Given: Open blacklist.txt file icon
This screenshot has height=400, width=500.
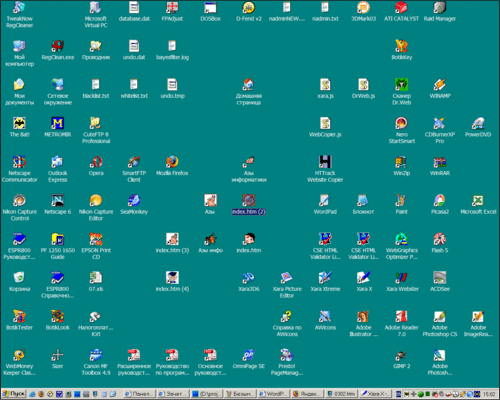Looking at the screenshot, I should [x=96, y=84].
